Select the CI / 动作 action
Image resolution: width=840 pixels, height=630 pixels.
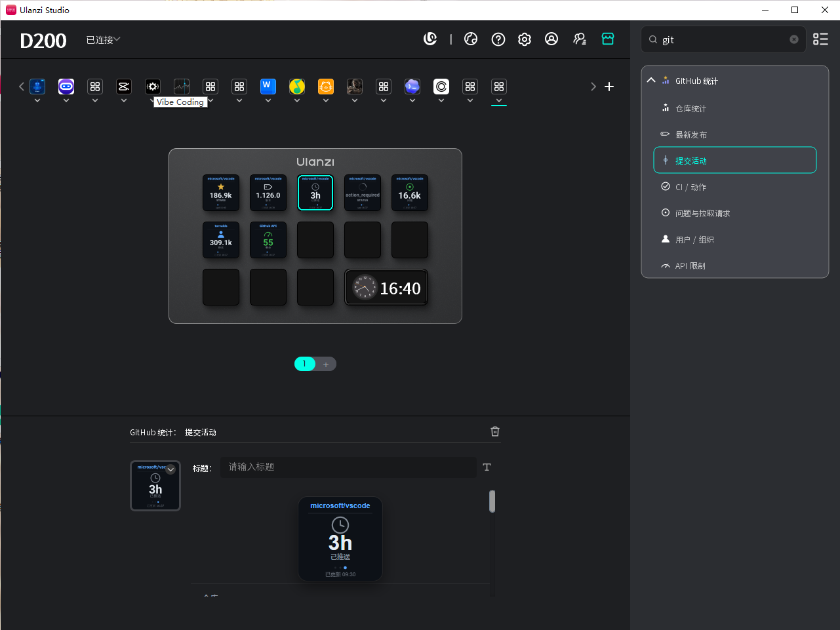[x=735, y=187]
